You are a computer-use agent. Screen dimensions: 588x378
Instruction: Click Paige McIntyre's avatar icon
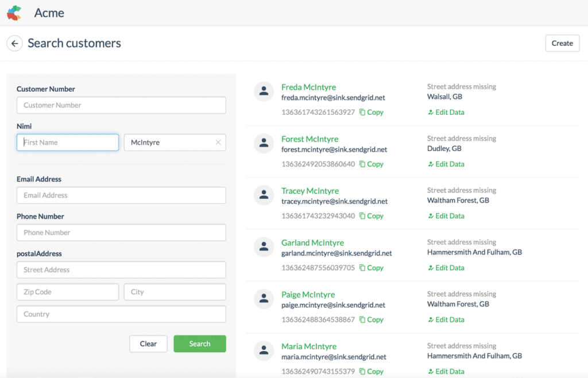[264, 299]
